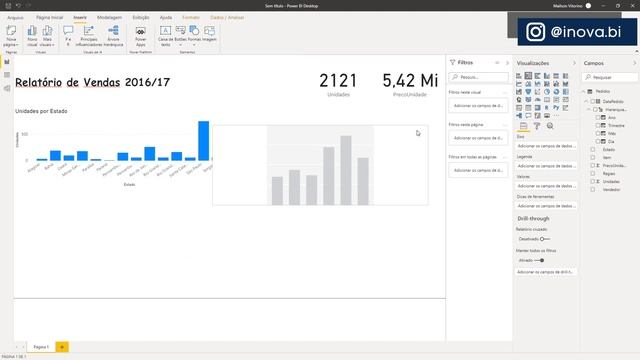
Task: Select the area chart visualization
Action: point(528,84)
